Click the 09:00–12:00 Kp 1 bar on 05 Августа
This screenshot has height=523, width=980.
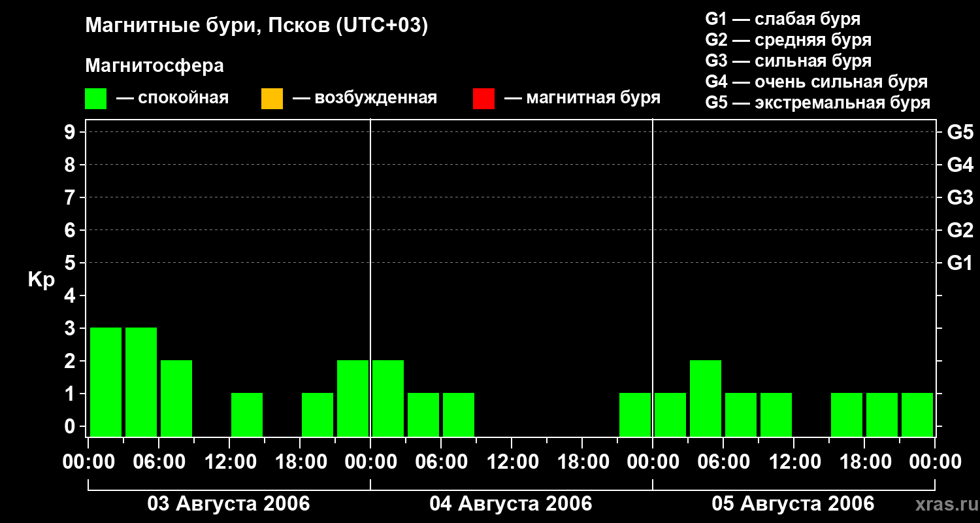(776, 414)
